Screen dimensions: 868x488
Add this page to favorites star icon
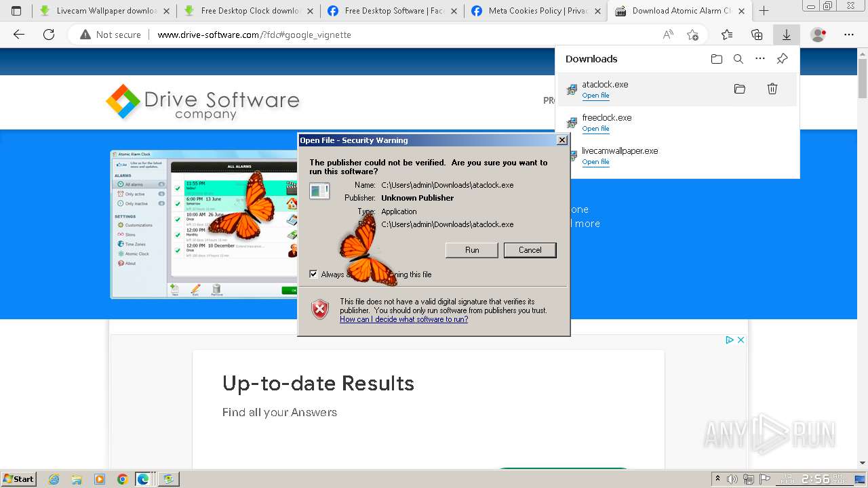(x=692, y=35)
